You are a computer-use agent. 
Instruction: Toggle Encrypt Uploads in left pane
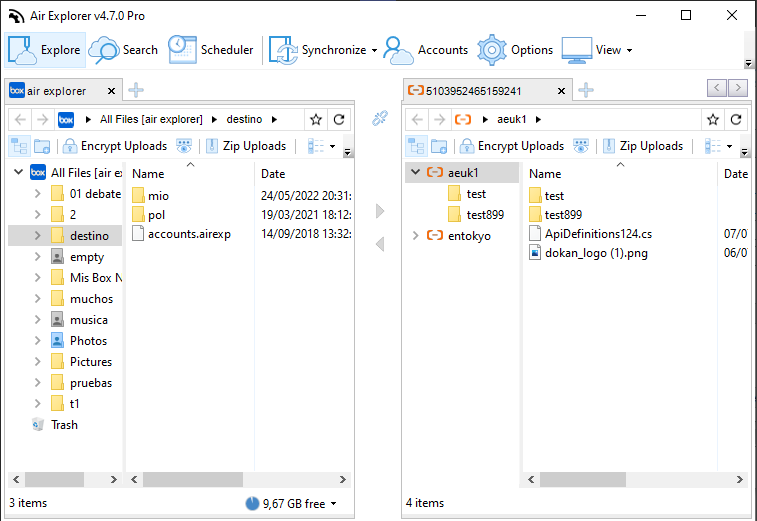(115, 146)
